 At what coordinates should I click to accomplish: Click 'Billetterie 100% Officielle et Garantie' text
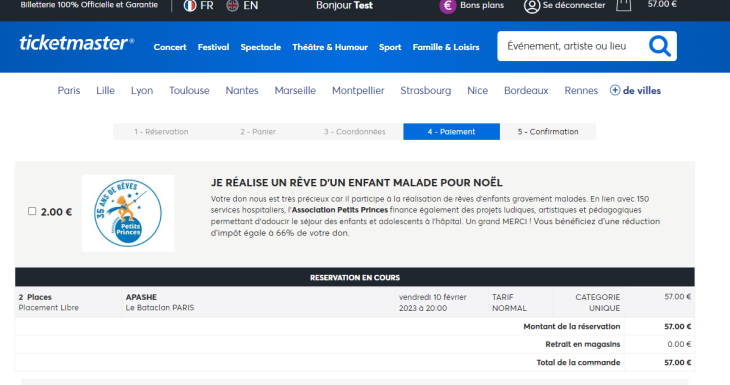tap(89, 5)
